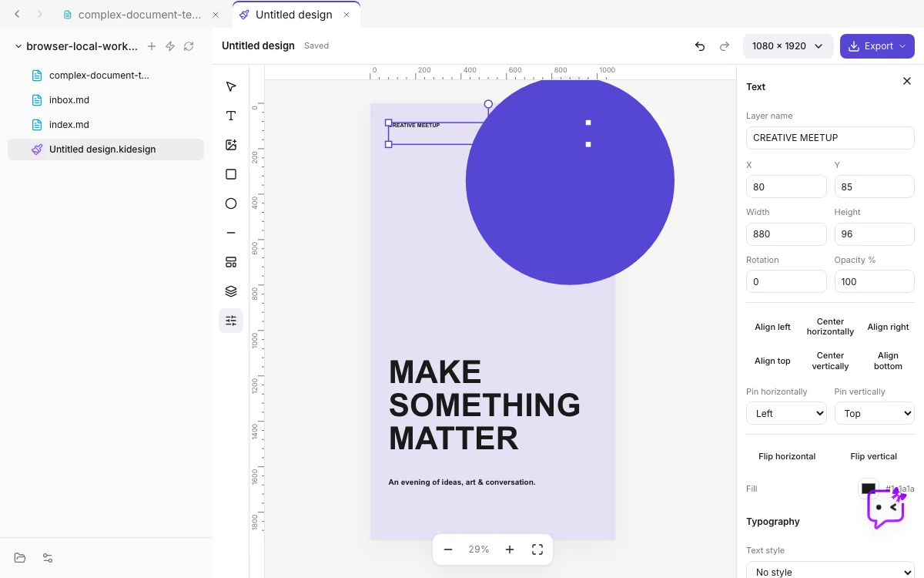Click the Untitled design title text
The width and height of the screenshot is (924, 578).
click(258, 46)
